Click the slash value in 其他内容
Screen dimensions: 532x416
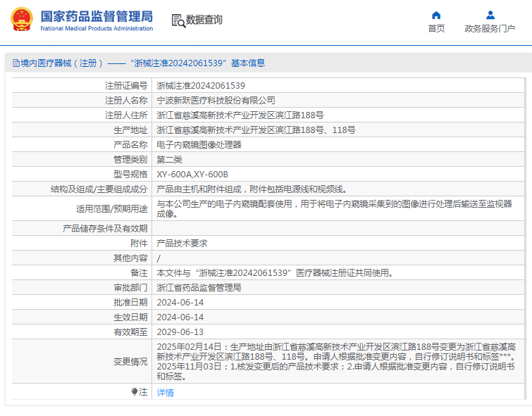(159, 258)
